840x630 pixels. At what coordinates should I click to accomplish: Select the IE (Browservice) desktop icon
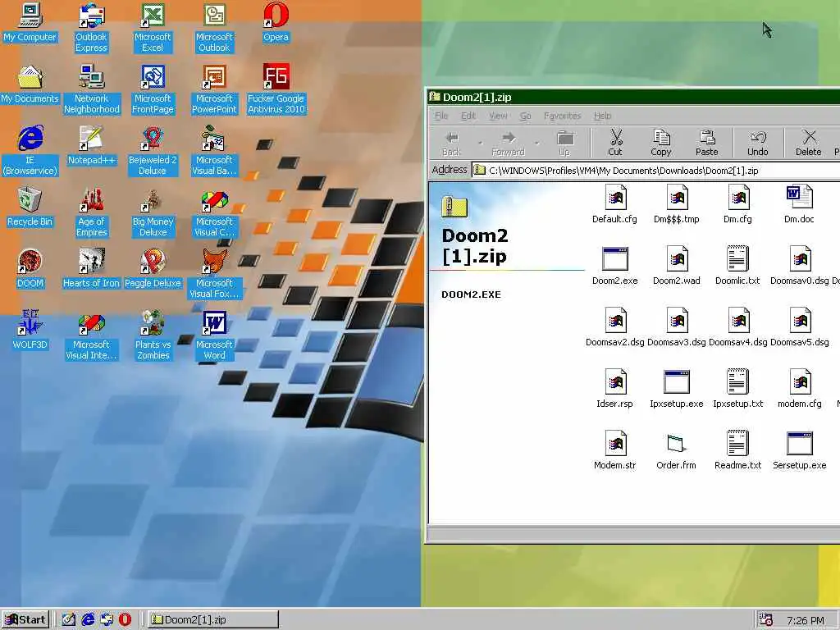pos(30,151)
